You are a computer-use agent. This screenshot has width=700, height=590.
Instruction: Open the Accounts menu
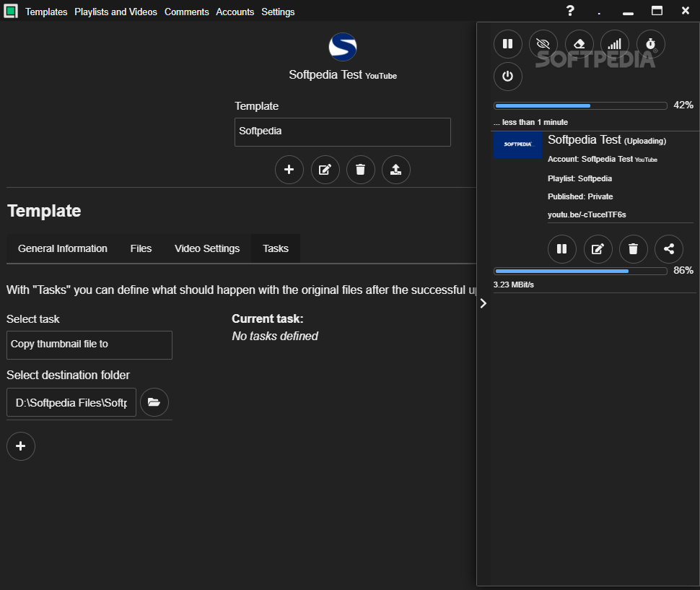click(x=235, y=12)
